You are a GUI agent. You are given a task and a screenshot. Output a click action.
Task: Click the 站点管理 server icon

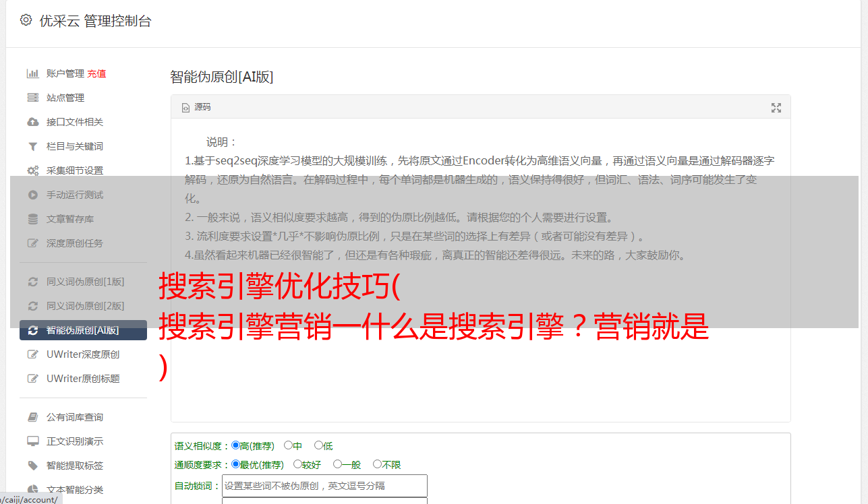pyautogui.click(x=32, y=98)
